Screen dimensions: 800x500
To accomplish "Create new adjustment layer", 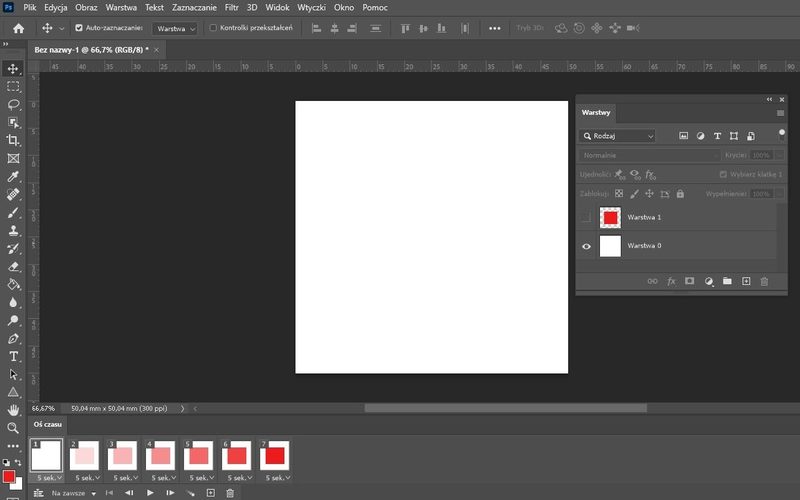I will click(709, 282).
